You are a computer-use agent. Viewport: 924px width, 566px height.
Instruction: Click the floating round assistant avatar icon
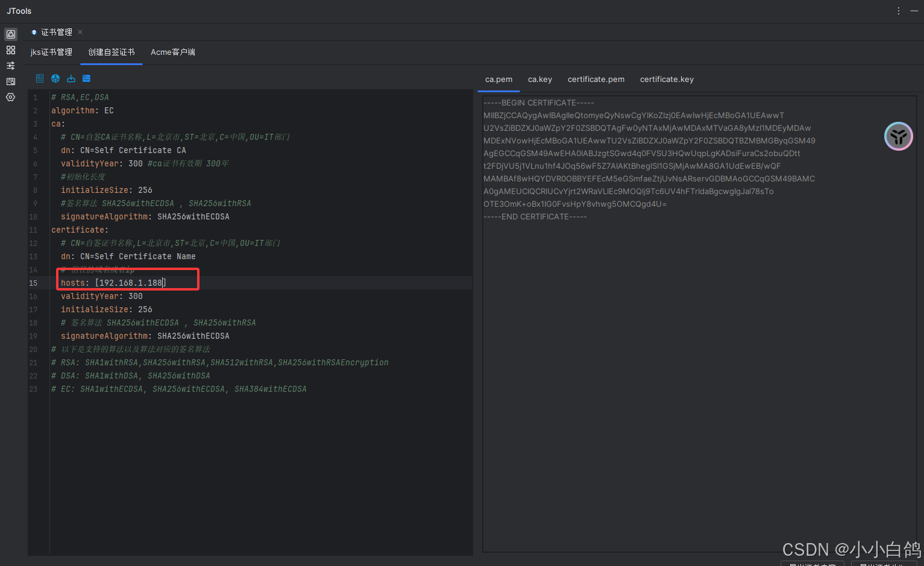coord(898,136)
